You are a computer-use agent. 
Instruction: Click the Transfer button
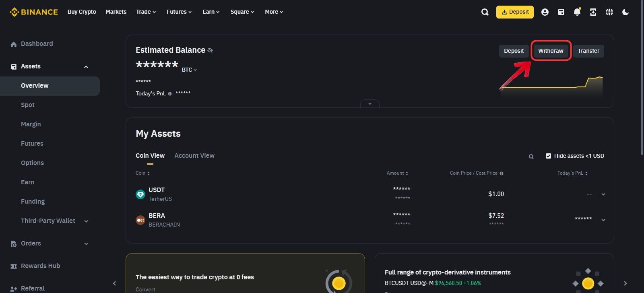coord(588,51)
